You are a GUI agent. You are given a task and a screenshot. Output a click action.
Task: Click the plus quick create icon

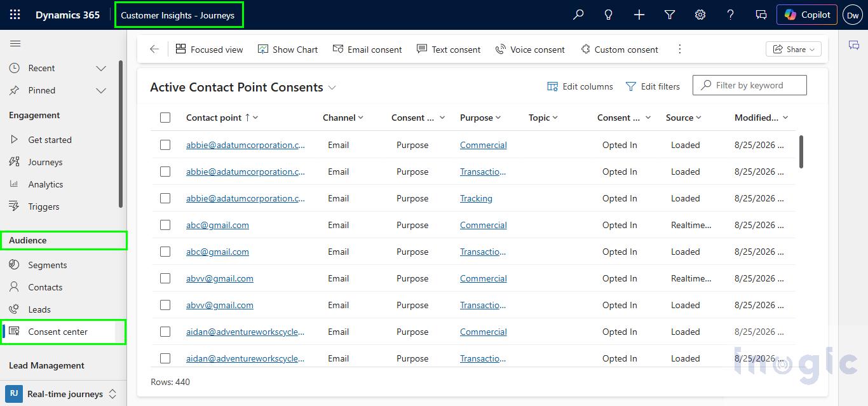click(x=639, y=15)
